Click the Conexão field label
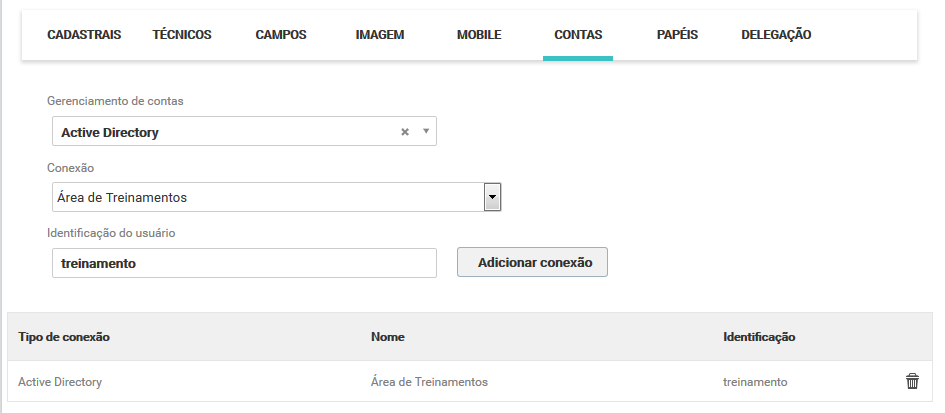The height and width of the screenshot is (413, 945). (x=71, y=168)
